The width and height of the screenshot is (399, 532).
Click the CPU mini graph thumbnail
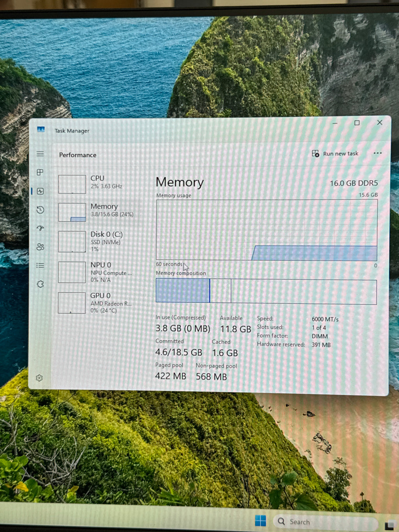[x=72, y=184]
